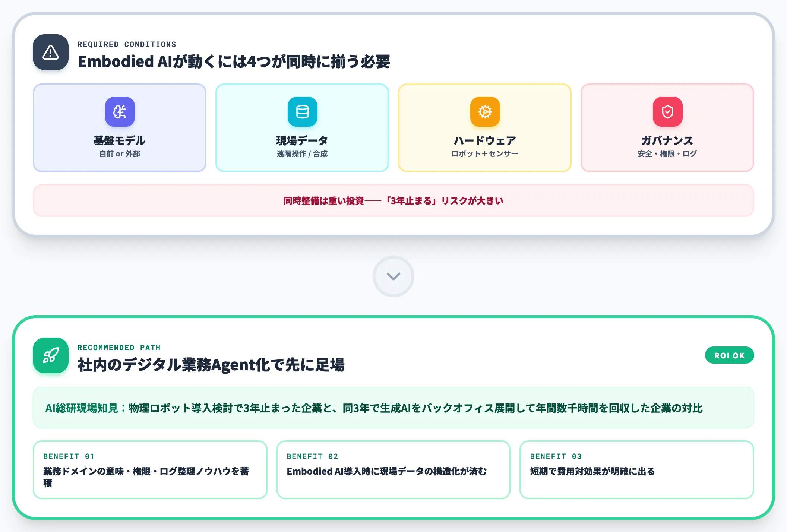The width and height of the screenshot is (787, 532).
Task: Select the ハードウェア heading text
Action: pyautogui.click(x=485, y=140)
